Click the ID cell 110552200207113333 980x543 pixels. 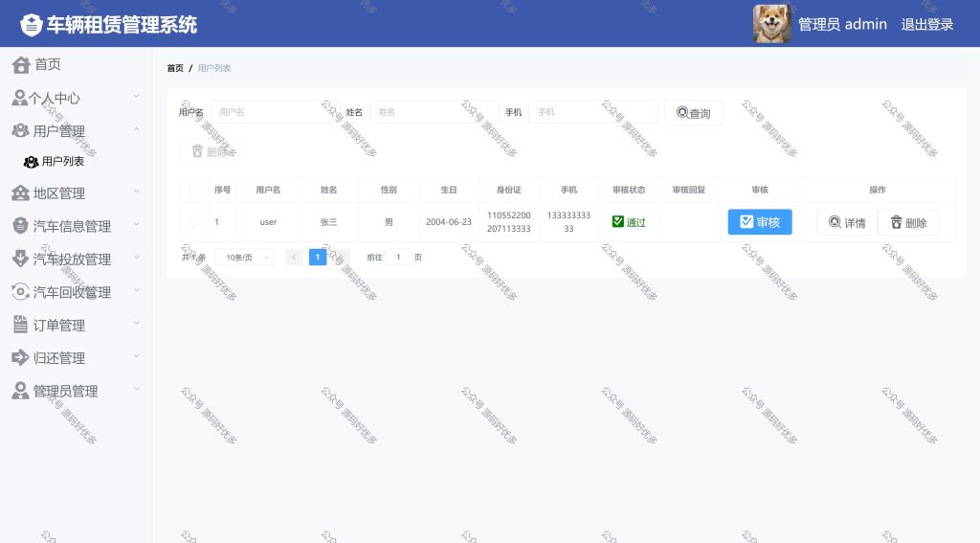pos(509,222)
